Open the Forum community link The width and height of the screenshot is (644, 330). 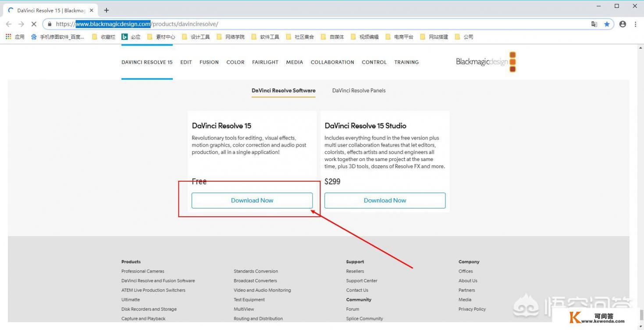point(352,309)
